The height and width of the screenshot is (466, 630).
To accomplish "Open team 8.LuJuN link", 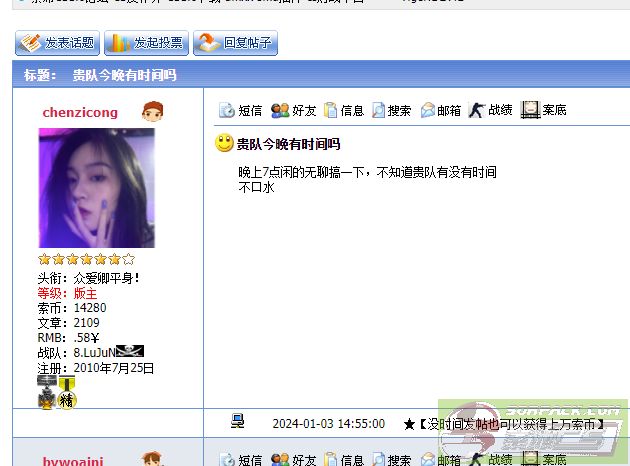I will (94, 352).
